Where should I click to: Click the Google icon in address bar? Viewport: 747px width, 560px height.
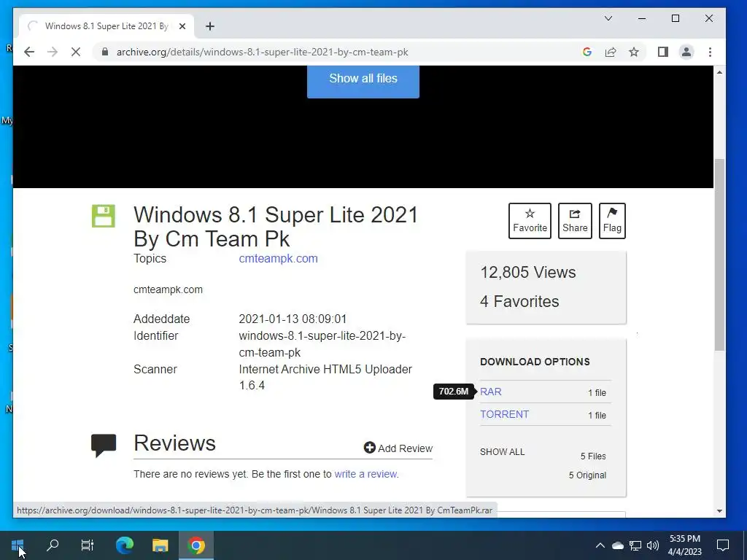tap(587, 52)
